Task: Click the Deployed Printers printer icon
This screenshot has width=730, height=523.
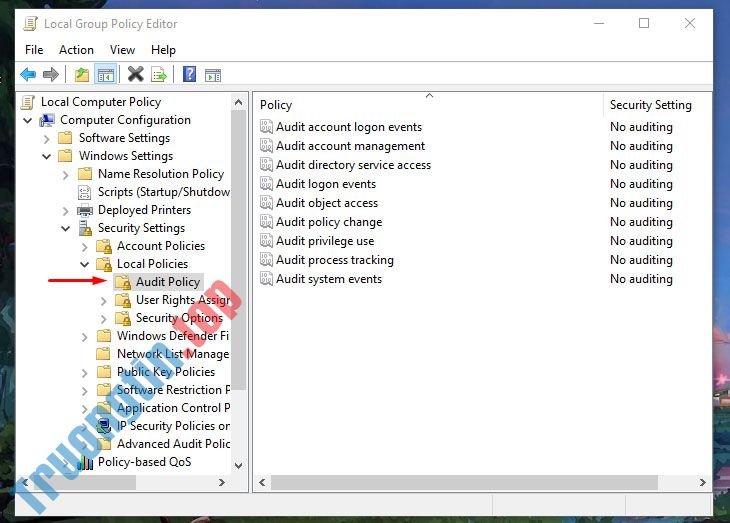Action: (85, 211)
